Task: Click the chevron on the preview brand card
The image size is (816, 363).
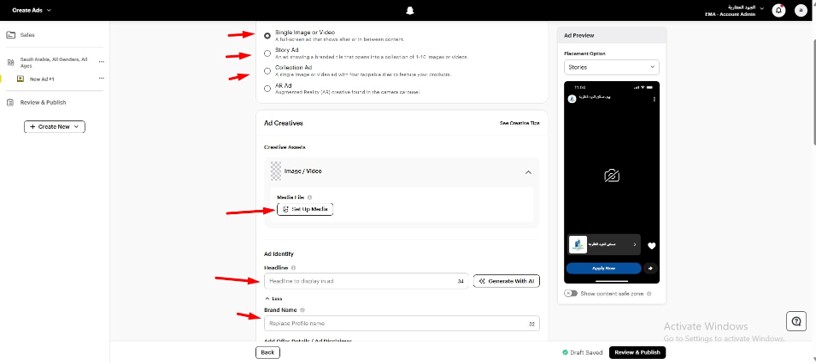Action: coord(634,244)
